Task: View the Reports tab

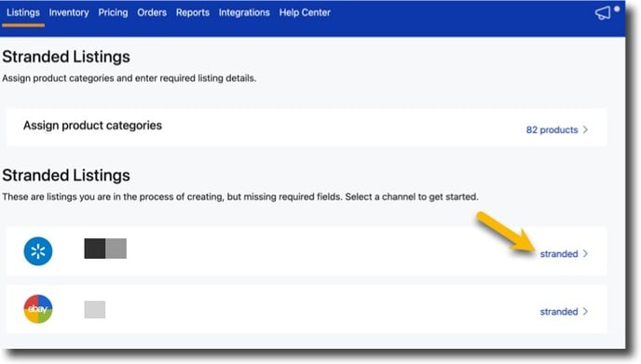Action: click(x=193, y=13)
